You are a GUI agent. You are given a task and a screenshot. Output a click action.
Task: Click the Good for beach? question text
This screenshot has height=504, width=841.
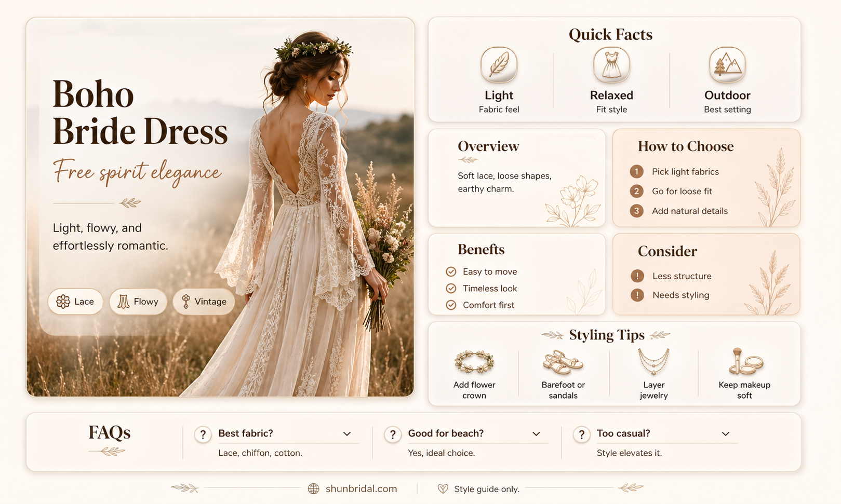(x=446, y=433)
